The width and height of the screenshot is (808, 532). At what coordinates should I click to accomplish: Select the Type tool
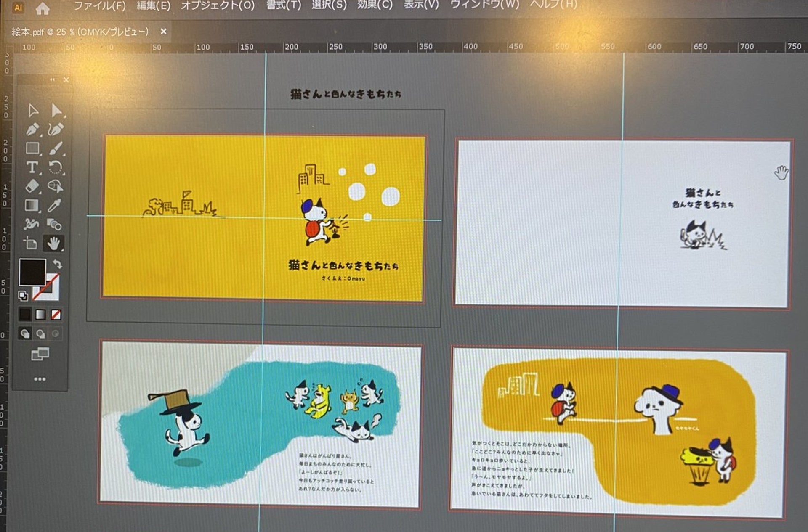click(32, 167)
